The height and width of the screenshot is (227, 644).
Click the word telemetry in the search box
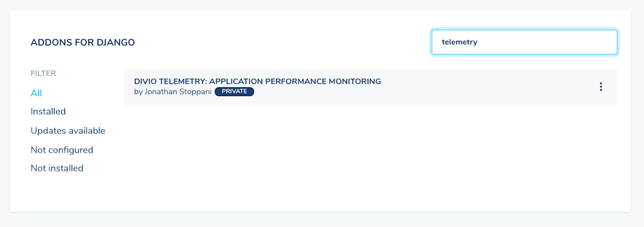(x=460, y=43)
